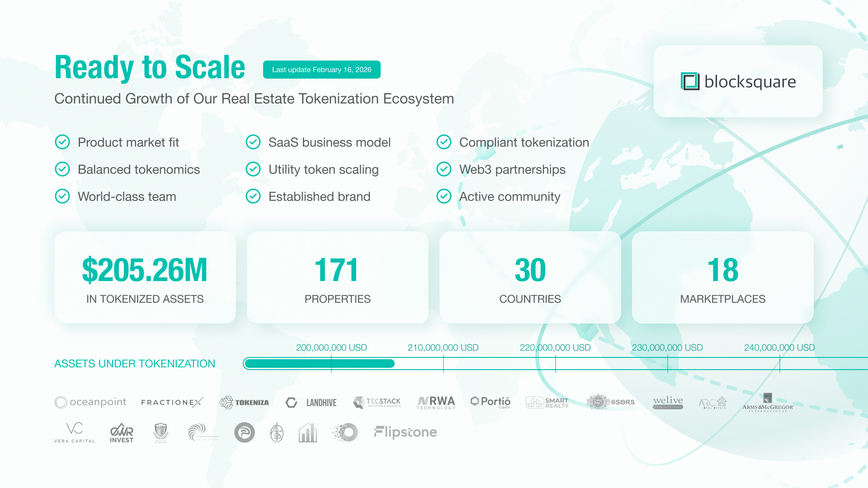Click the Portio Capital logo
This screenshot has width=868, height=488.
click(x=491, y=402)
